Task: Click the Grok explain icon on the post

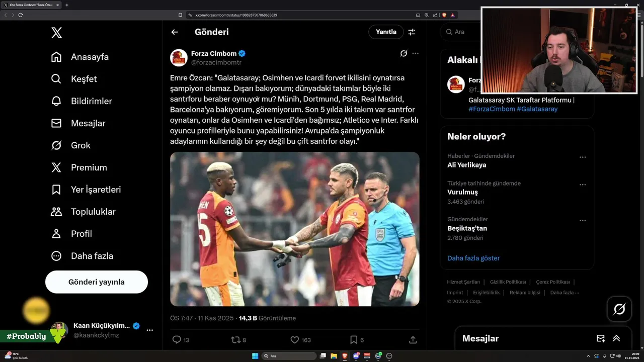Action: pos(404,53)
